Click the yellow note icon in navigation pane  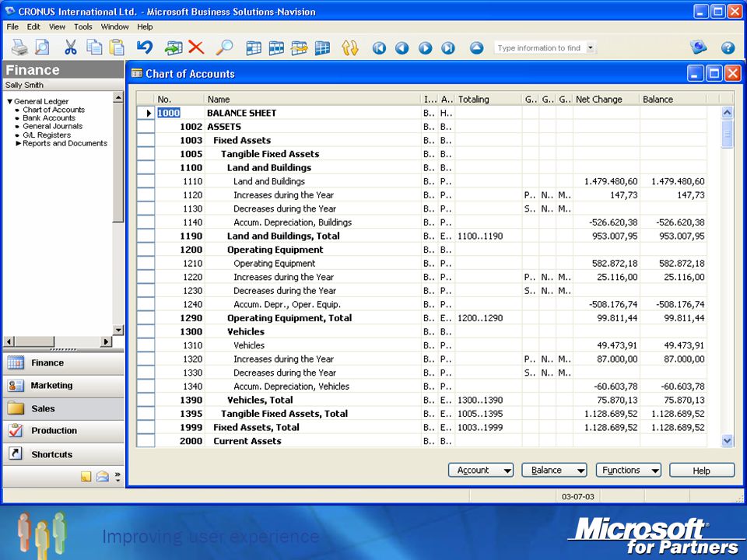[86, 476]
